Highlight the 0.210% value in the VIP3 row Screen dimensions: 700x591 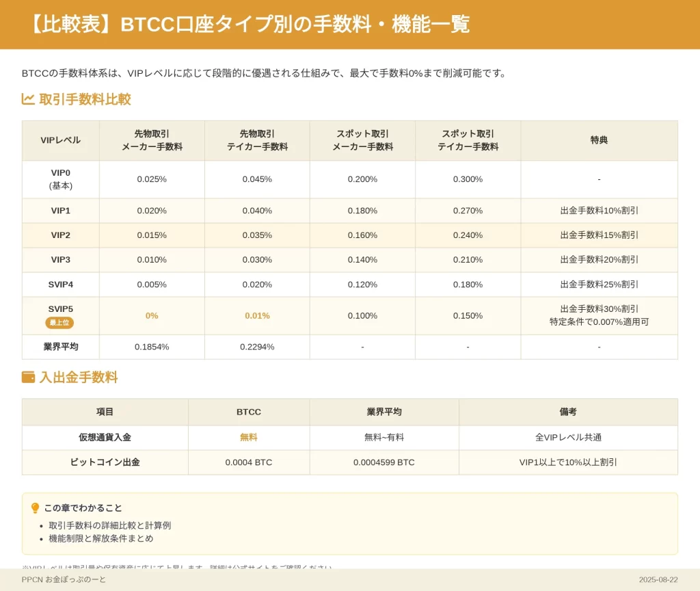tap(468, 259)
